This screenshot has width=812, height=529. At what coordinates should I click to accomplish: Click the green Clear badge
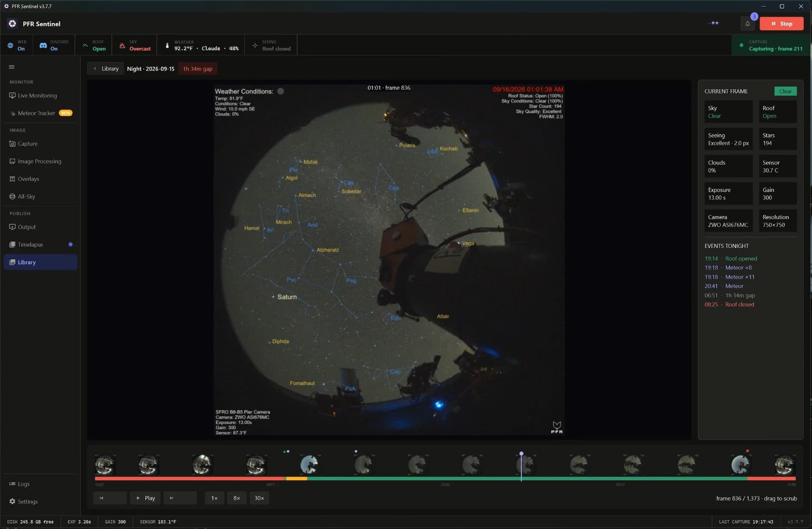785,91
